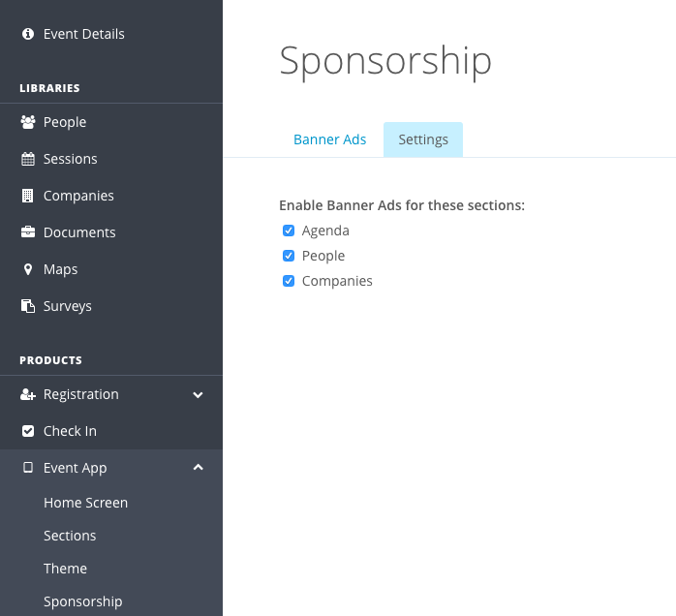Click the Maps location pin icon
Image resolution: width=676 pixels, height=616 pixels.
point(28,269)
